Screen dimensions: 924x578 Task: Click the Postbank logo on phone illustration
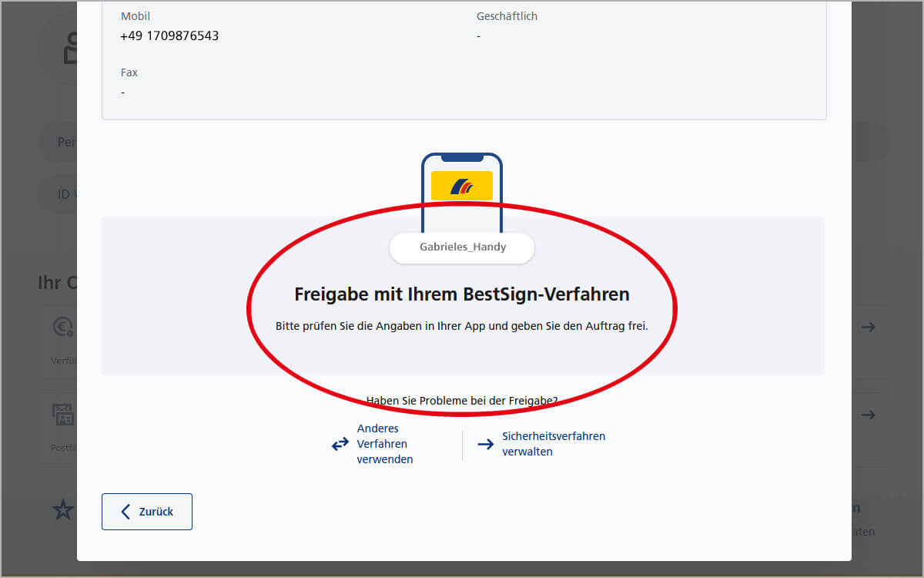click(x=462, y=186)
